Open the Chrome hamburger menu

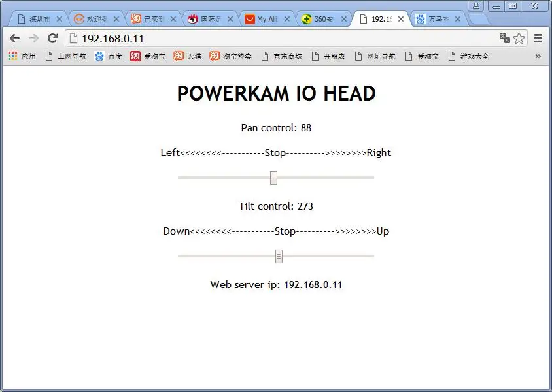[538, 38]
